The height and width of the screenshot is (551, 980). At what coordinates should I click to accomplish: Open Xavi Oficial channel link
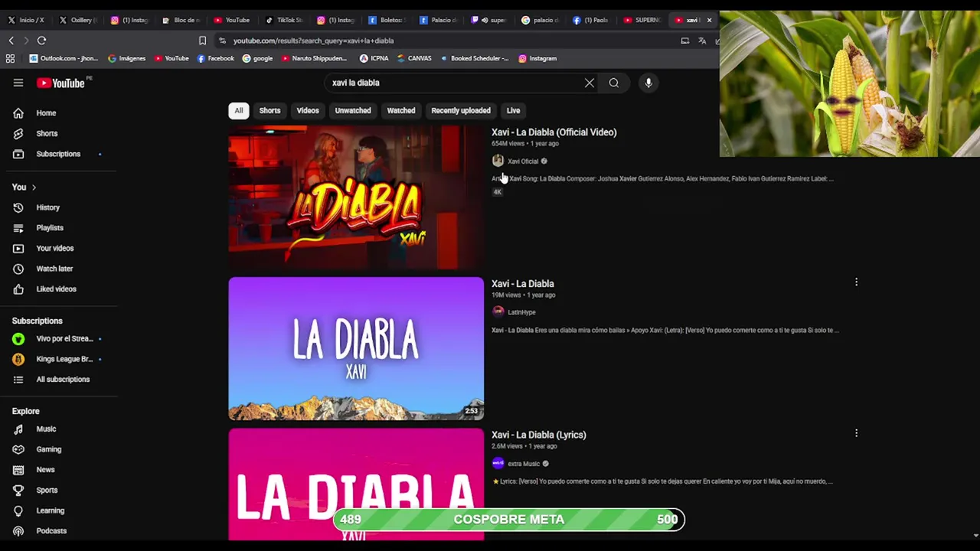click(523, 161)
